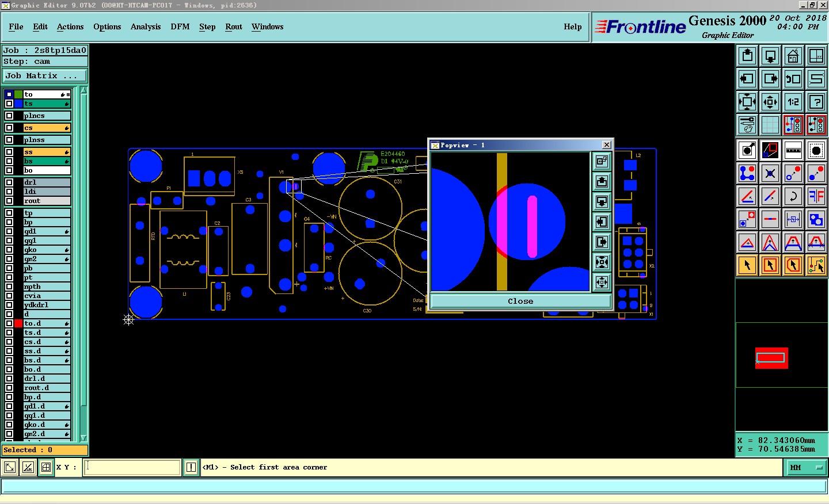Select the plain arrow pointer select tool
829x504 pixels.
coord(747,265)
